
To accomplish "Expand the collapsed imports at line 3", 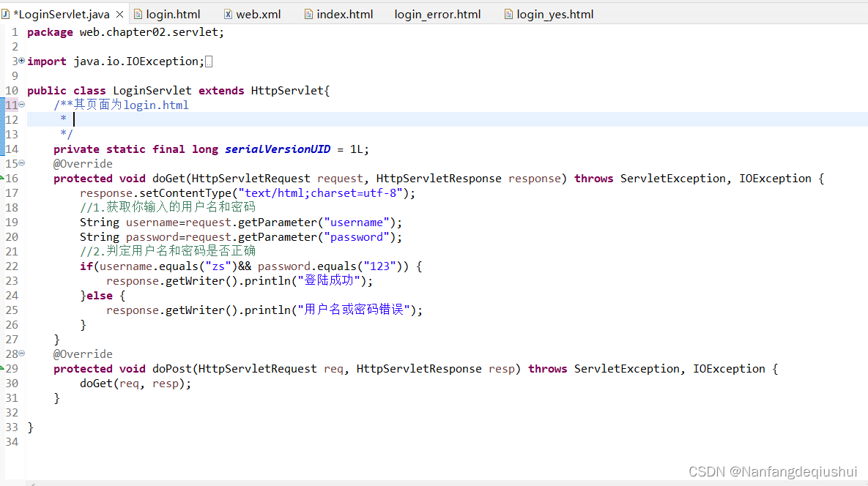I will tap(21, 61).
